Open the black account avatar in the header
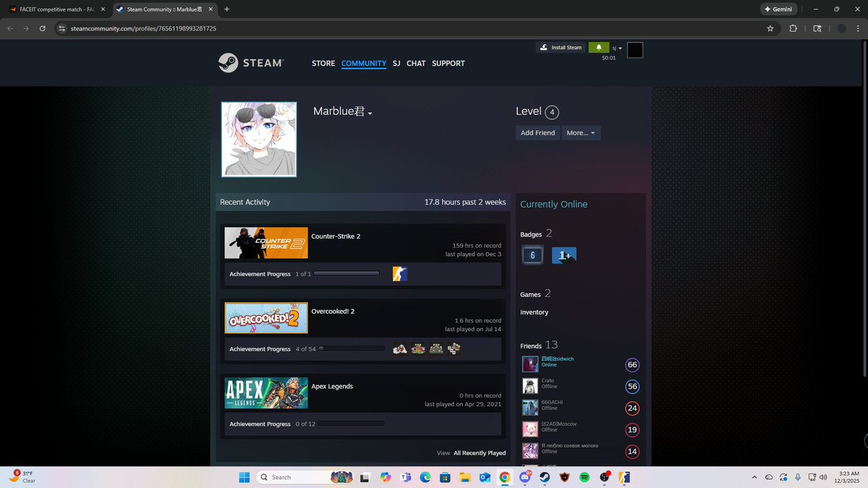868x488 pixels. point(635,50)
